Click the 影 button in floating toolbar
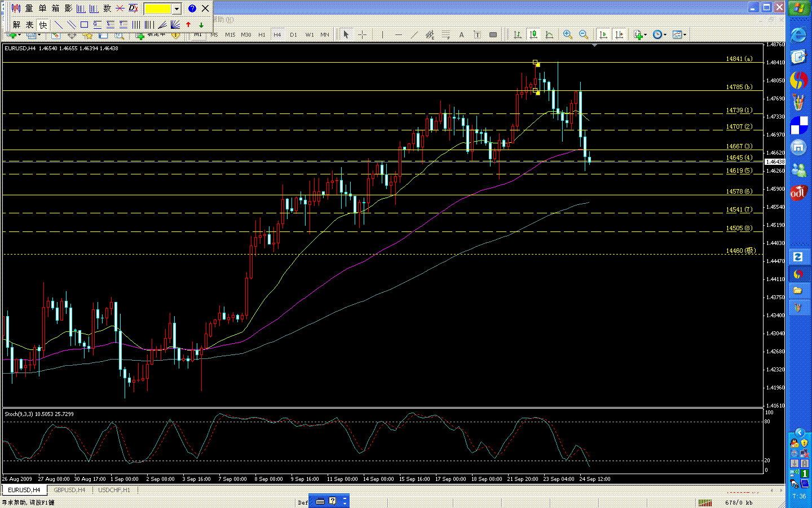Image resolution: width=812 pixels, height=508 pixels. click(x=68, y=8)
